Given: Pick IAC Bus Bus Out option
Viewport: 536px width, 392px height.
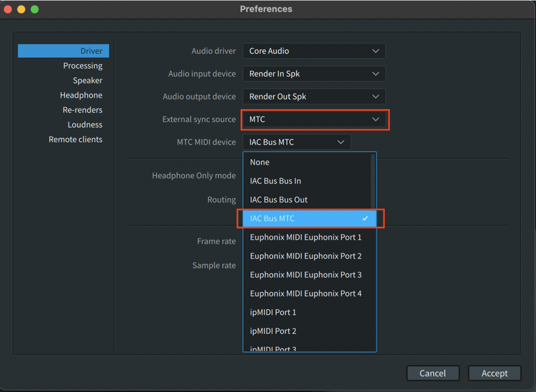Looking at the screenshot, I should coord(279,200).
